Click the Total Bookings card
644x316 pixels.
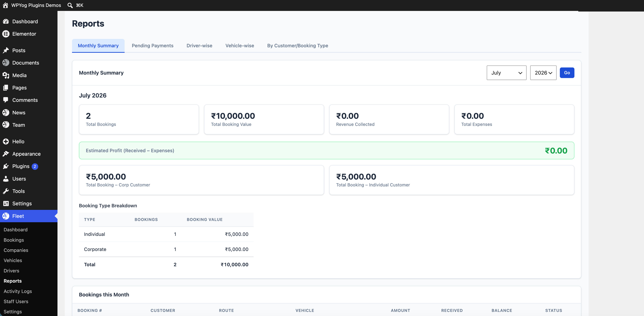139,119
